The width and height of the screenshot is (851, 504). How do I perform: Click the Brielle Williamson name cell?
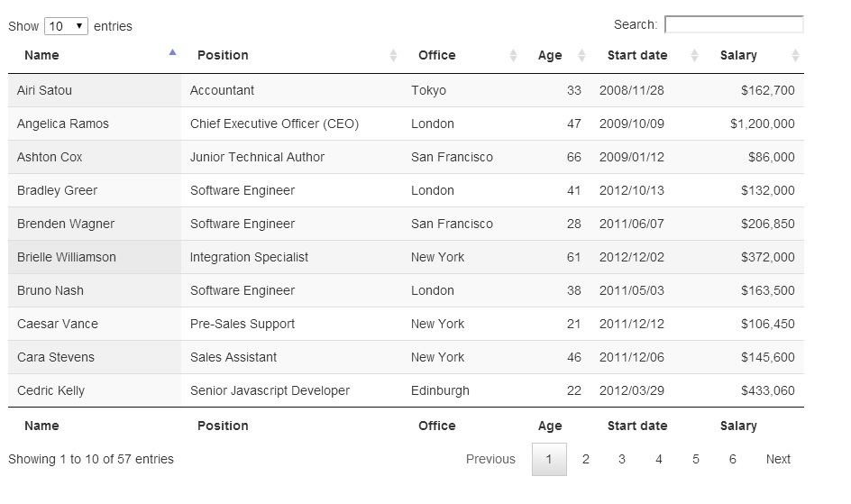click(67, 257)
